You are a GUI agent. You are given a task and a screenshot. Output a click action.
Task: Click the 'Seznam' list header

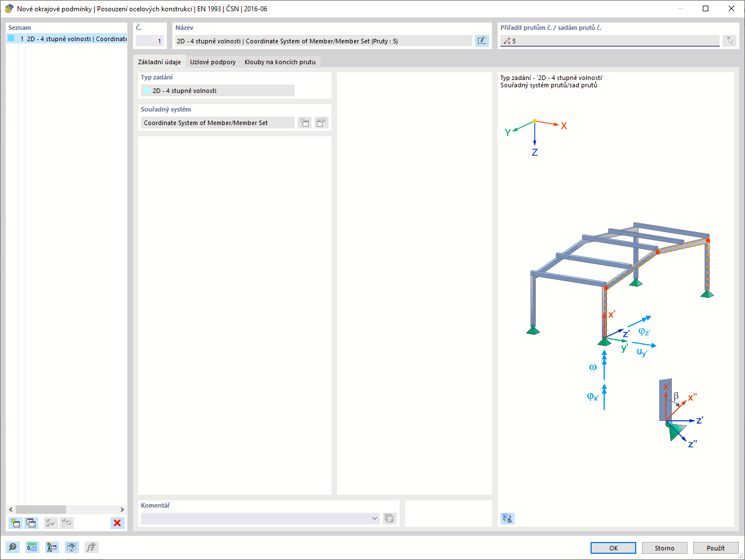20,28
